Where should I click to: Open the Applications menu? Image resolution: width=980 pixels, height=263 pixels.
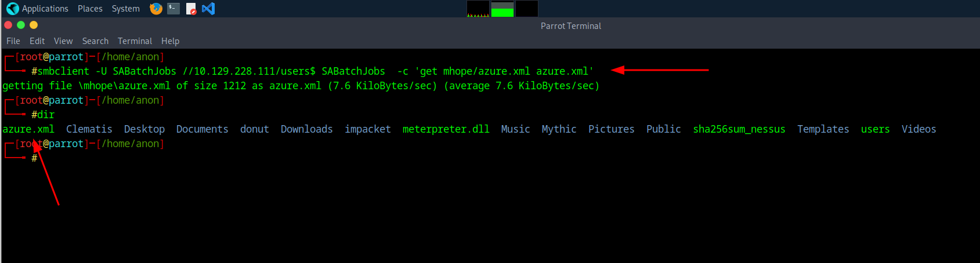pyautogui.click(x=45, y=9)
